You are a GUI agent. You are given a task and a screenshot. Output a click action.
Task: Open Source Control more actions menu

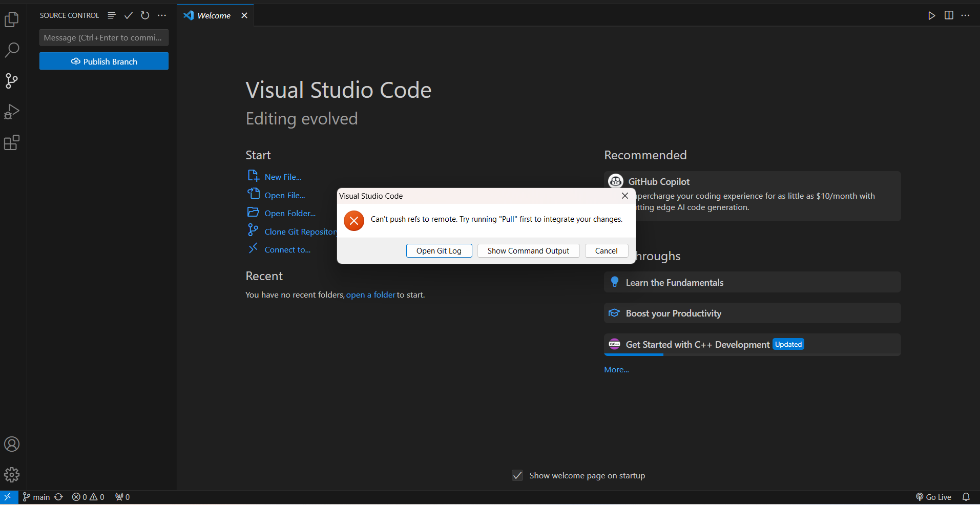click(x=162, y=15)
